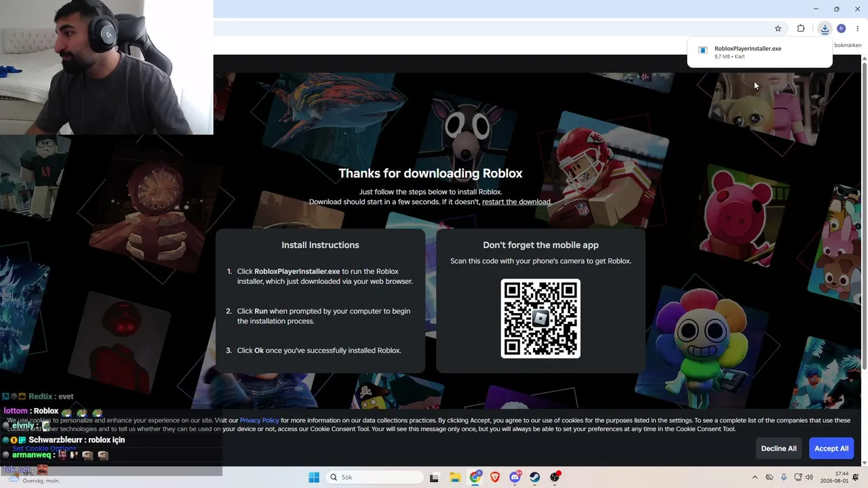Open Steam from the taskbar
This screenshot has height=488, width=868.
pyautogui.click(x=535, y=477)
